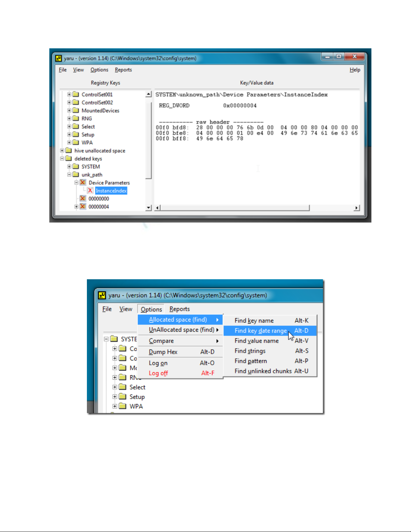Open the Help menu
The width and height of the screenshot is (411, 532).
[x=355, y=70]
